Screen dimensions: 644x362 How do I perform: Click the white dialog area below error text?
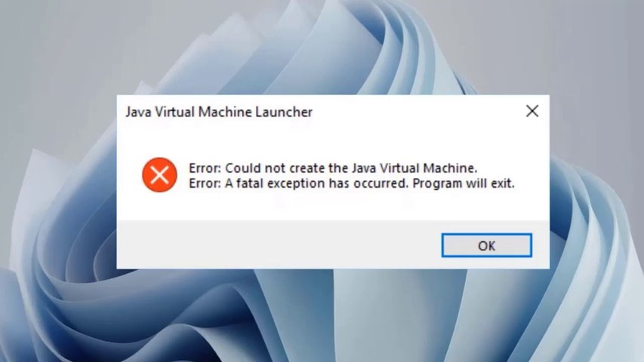pyautogui.click(x=333, y=205)
